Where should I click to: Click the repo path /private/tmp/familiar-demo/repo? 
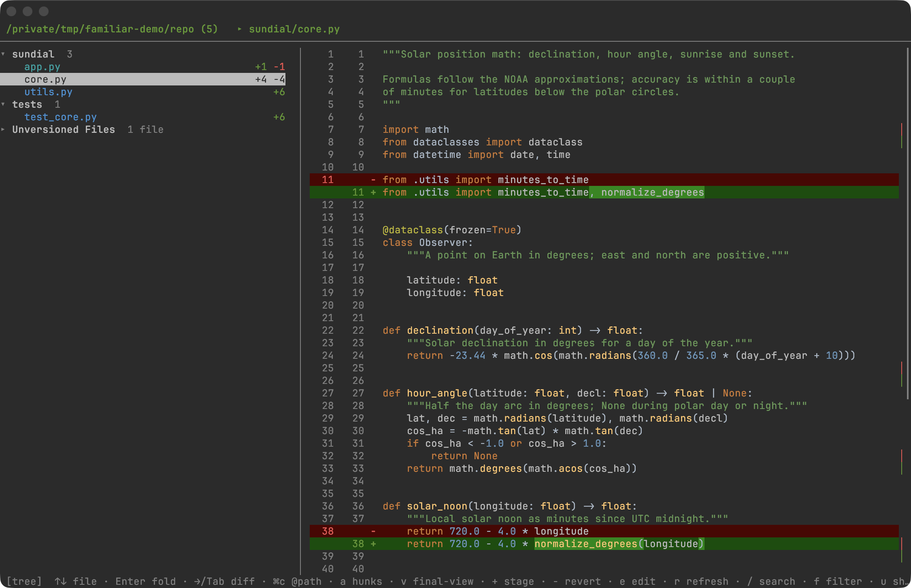[x=100, y=29]
